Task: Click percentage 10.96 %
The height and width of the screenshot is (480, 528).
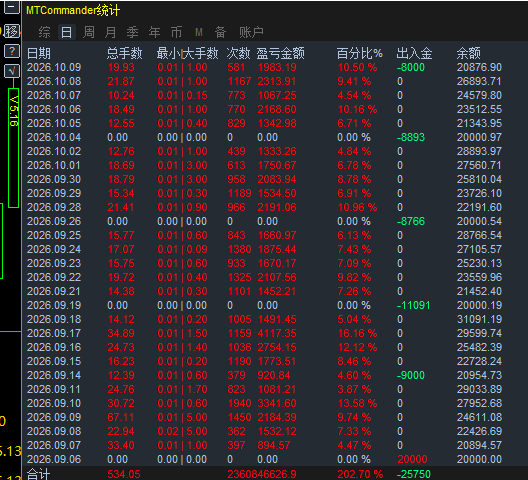Action: point(357,207)
